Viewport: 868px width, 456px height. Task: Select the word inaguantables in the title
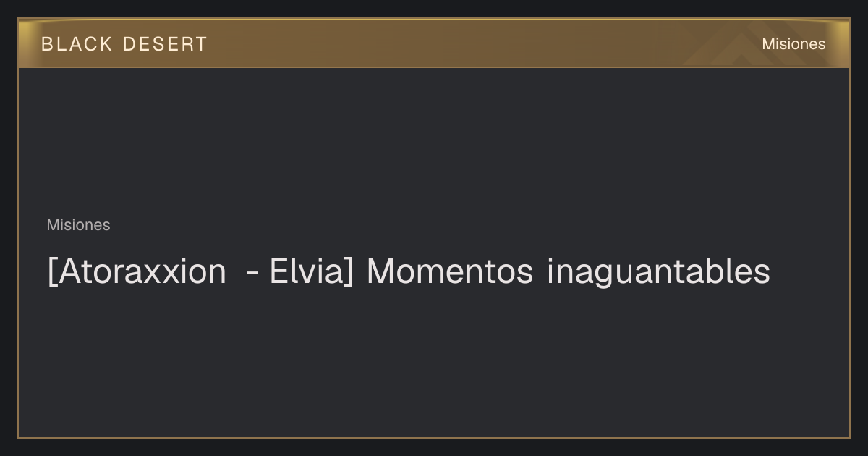point(658,272)
